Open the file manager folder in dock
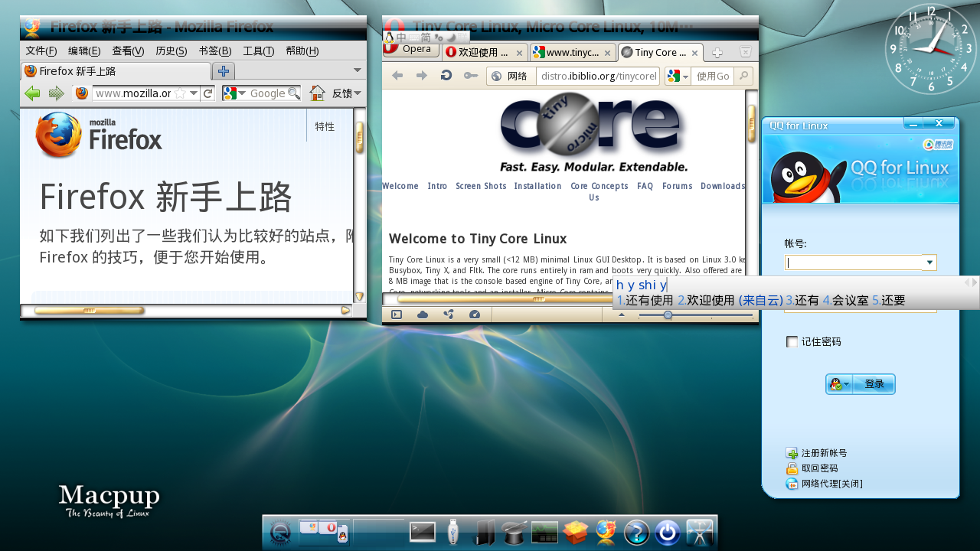Screen dimensions: 980x551 [x=485, y=532]
